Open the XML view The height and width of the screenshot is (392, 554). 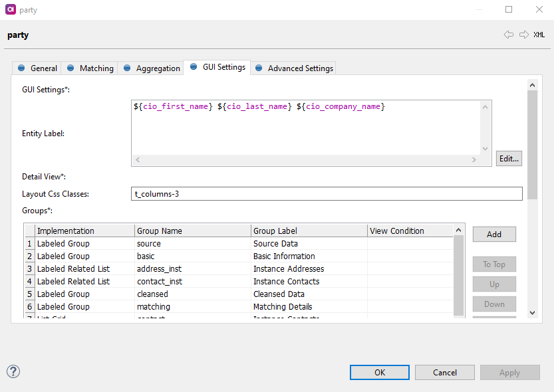(539, 35)
